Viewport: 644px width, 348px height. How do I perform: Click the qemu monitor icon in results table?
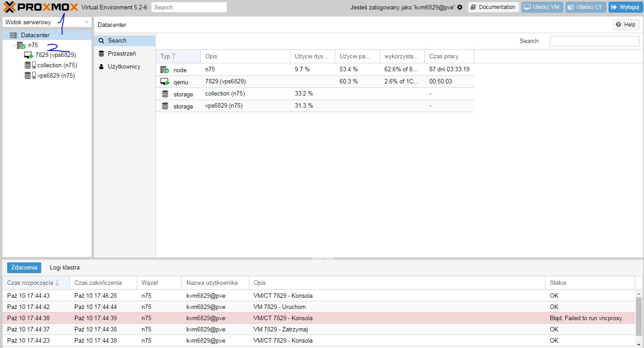pos(165,82)
